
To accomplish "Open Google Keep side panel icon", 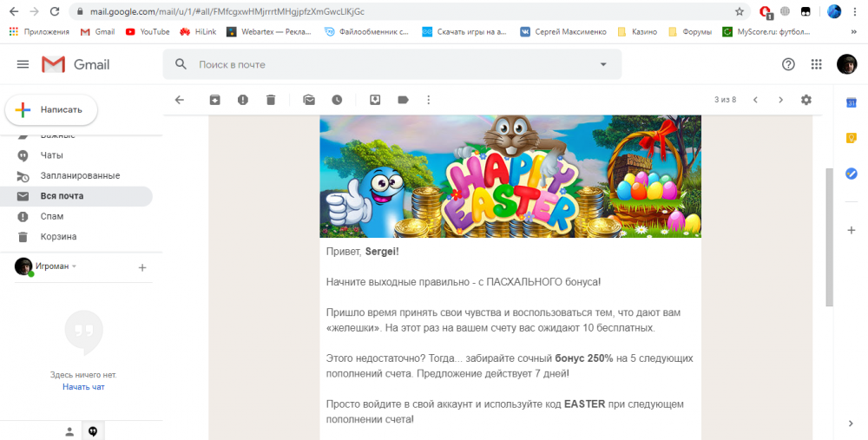I will (x=852, y=138).
